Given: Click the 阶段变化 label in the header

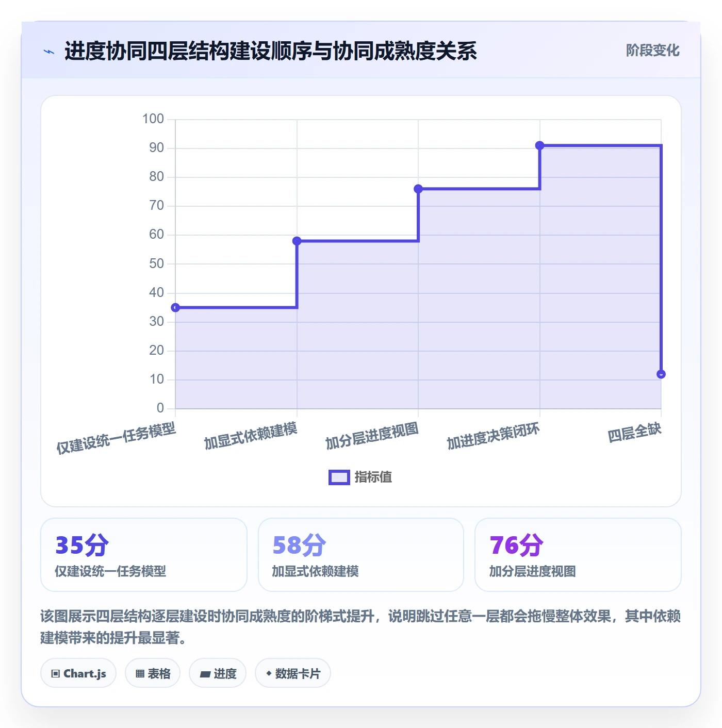Looking at the screenshot, I should (x=652, y=51).
